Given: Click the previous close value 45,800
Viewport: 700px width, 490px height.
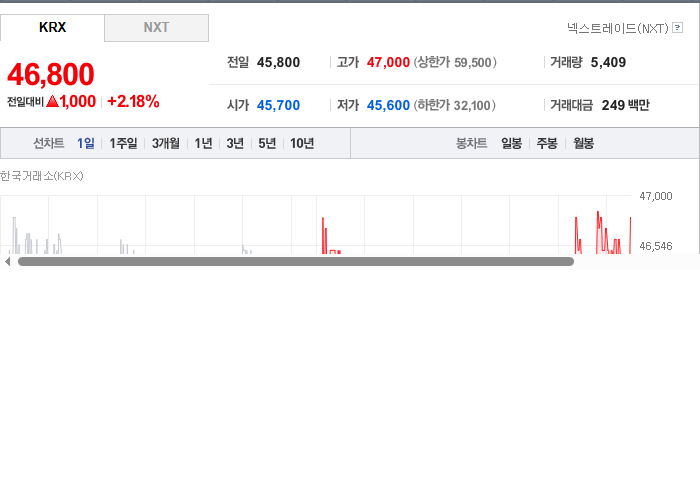Looking at the screenshot, I should [278, 62].
